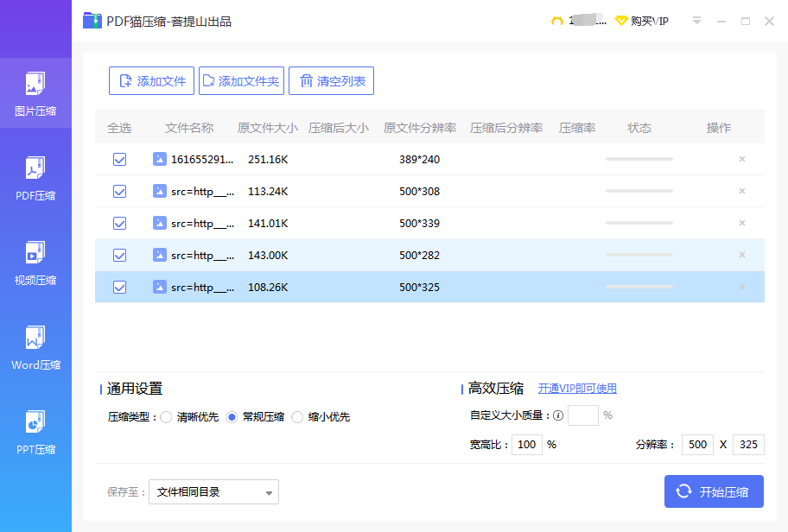Click the 压缩后分辨率 column header
The width and height of the screenshot is (788, 532).
[506, 128]
